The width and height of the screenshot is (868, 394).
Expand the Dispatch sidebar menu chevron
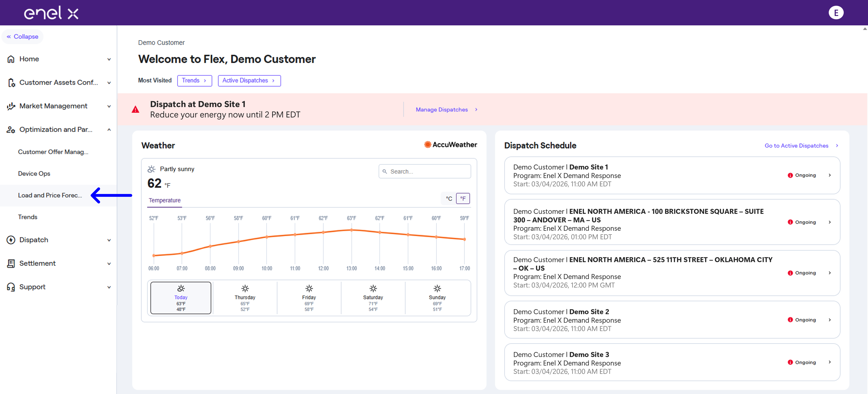[x=109, y=240]
